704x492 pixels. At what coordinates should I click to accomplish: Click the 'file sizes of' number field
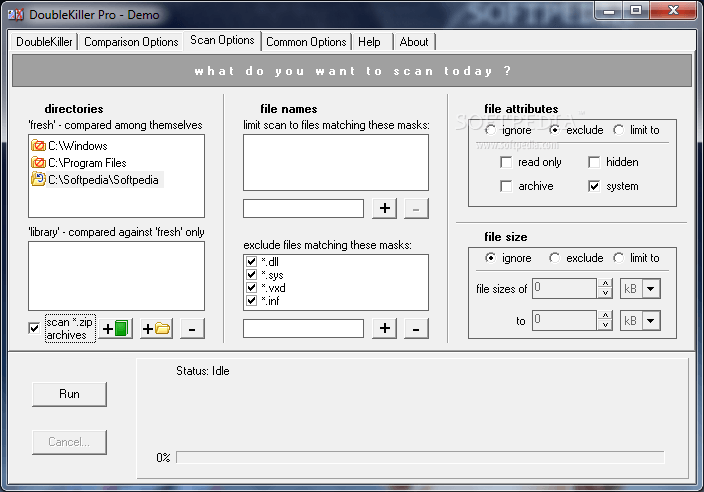click(564, 289)
